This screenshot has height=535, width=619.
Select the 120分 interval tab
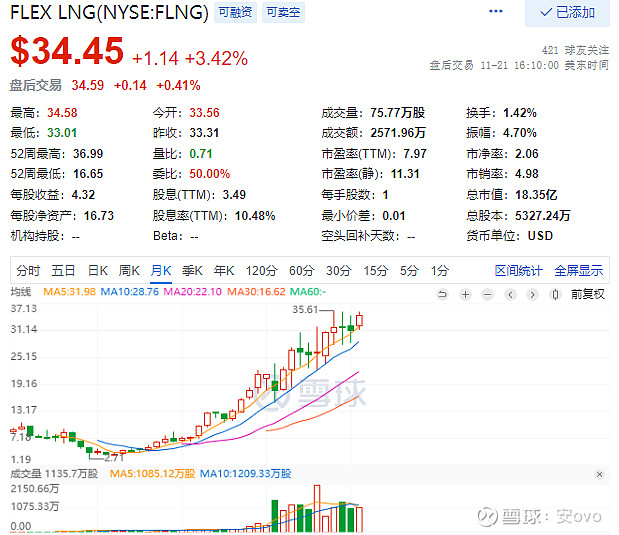[x=261, y=271]
